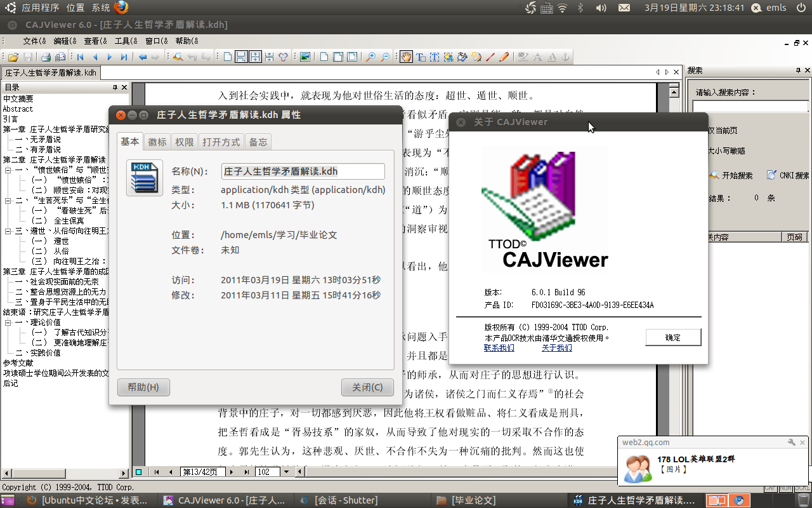
Task: Close the outline 目录 panel
Action: [x=124, y=88]
